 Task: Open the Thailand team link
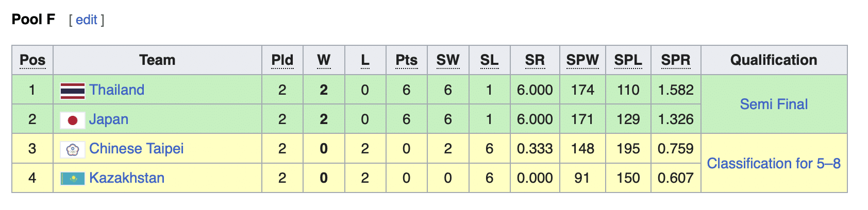pos(116,90)
